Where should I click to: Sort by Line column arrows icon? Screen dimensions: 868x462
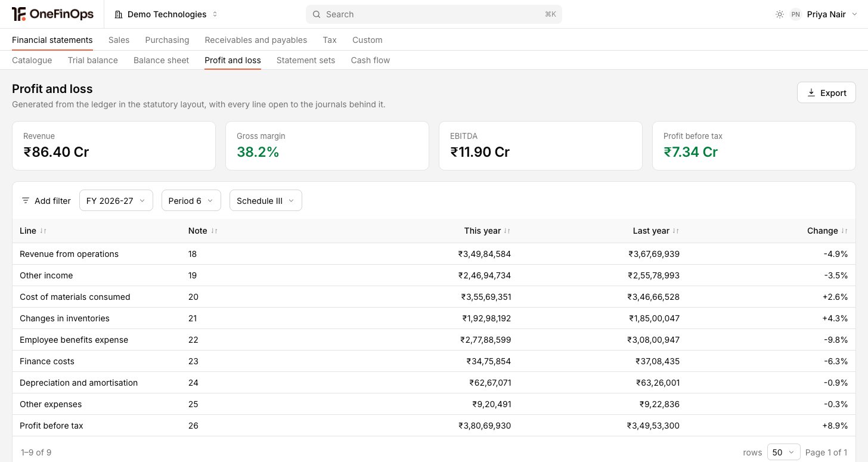[x=44, y=231]
